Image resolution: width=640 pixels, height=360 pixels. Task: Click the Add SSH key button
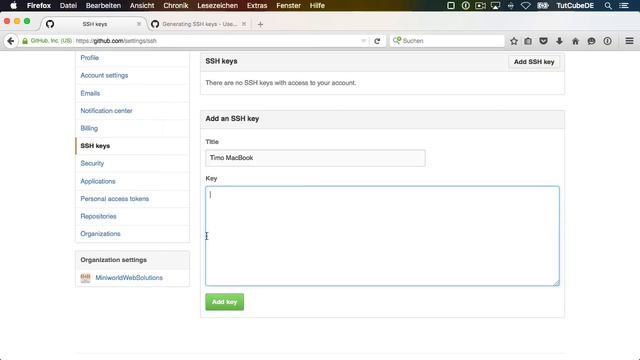tap(534, 62)
